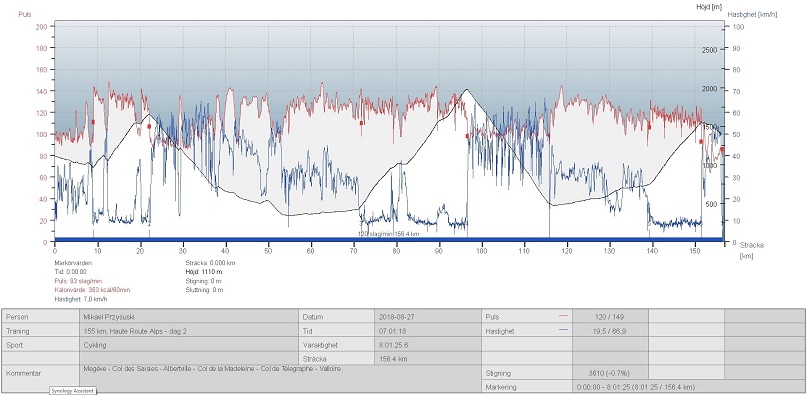This screenshot has width=807, height=395.
Task: Click the Synology Assistant tooltip label
Action: click(73, 391)
